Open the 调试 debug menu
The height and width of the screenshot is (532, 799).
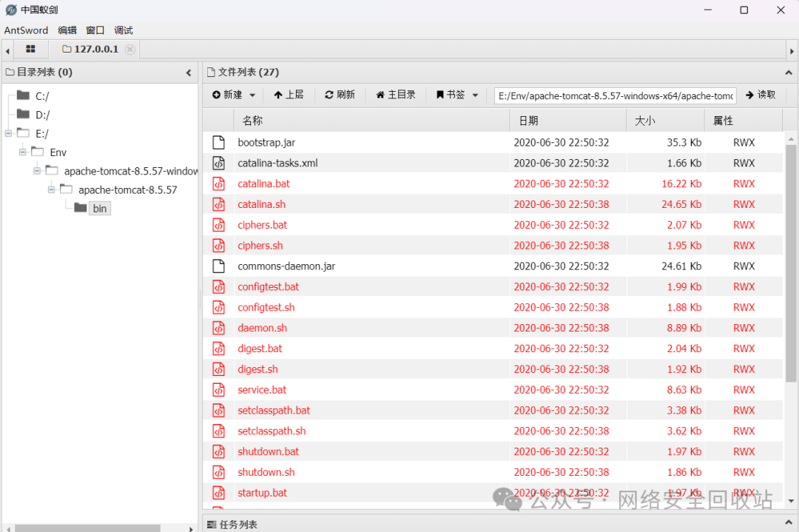point(124,30)
